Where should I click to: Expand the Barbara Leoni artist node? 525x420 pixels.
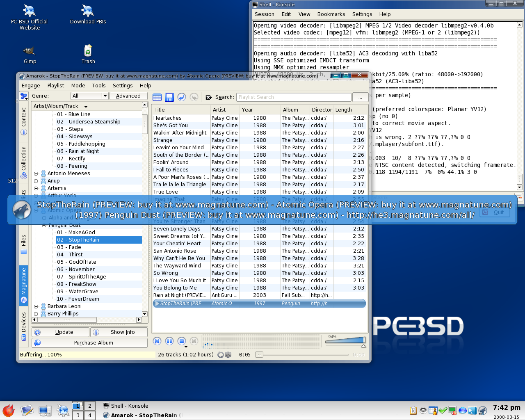[36, 306]
